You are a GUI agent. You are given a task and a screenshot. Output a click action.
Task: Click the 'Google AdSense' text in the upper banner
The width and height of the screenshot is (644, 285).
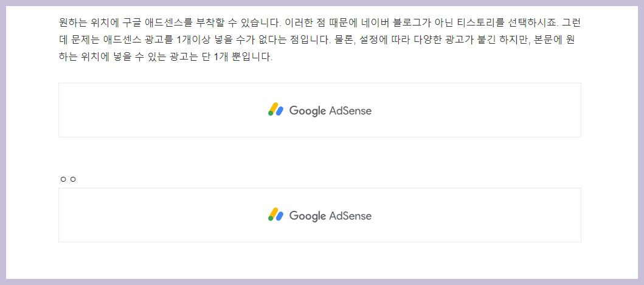point(330,111)
